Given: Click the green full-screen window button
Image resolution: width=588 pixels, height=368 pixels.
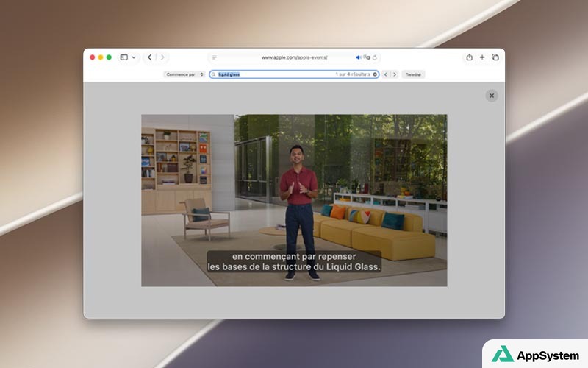Looking at the screenshot, I should click(109, 57).
